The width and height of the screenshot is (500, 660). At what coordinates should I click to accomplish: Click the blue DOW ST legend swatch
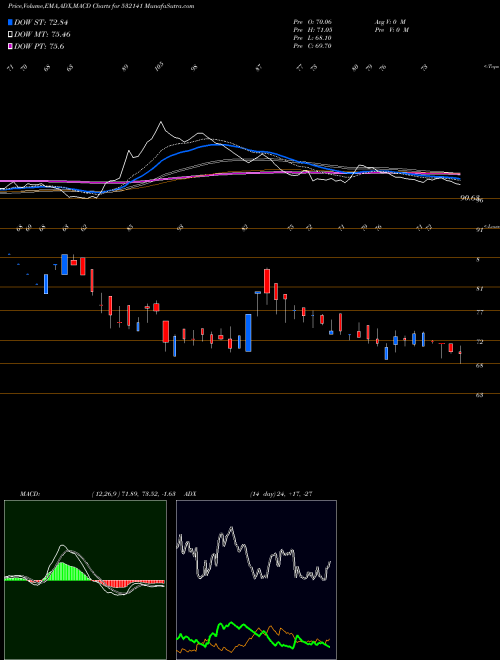10,22
